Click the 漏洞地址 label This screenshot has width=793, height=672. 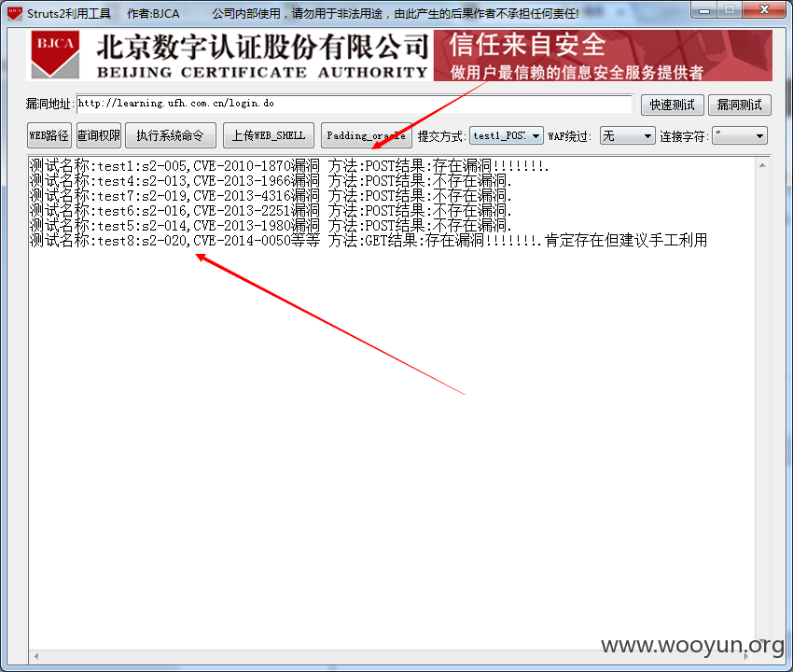tap(49, 105)
